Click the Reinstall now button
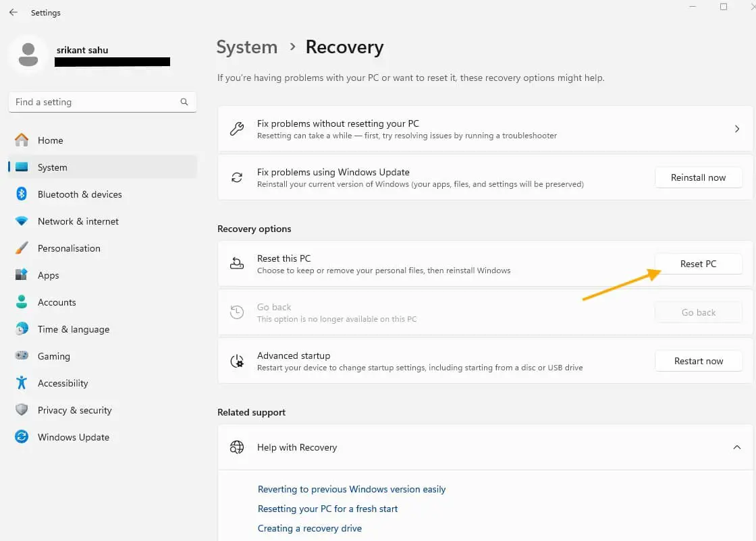This screenshot has height=541, width=756. [x=698, y=178]
